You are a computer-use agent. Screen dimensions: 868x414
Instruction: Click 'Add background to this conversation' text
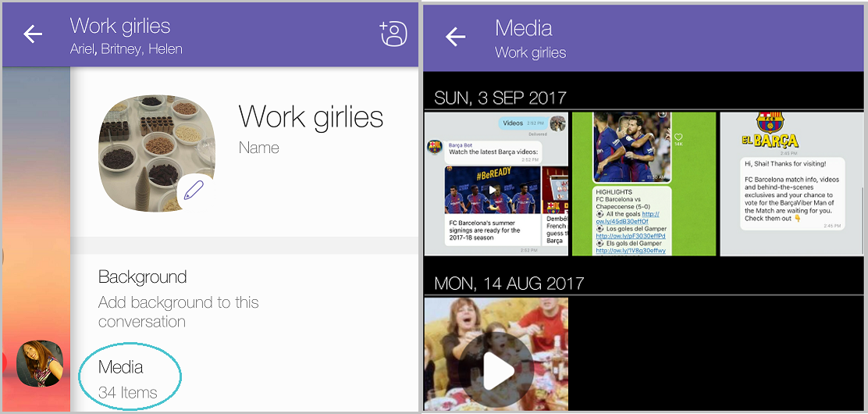pyautogui.click(x=178, y=312)
